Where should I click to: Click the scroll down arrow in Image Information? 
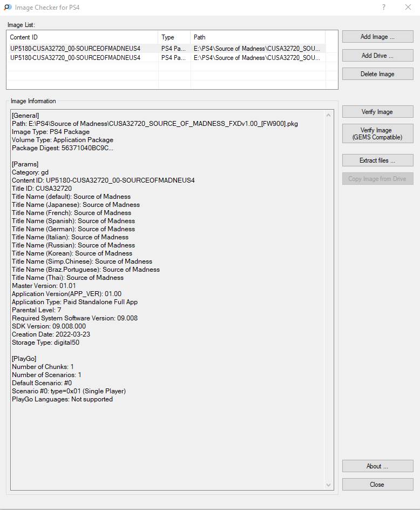point(328,485)
